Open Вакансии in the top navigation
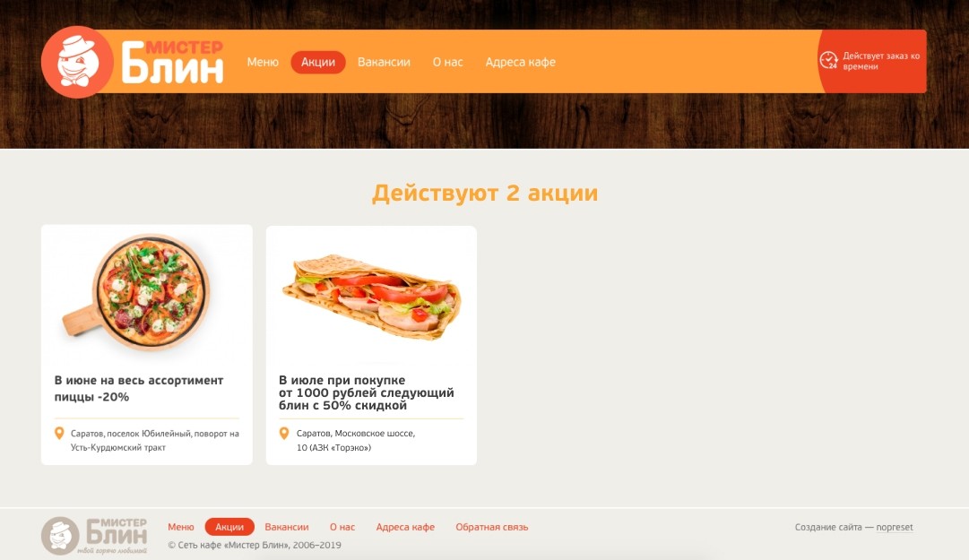 coord(384,63)
